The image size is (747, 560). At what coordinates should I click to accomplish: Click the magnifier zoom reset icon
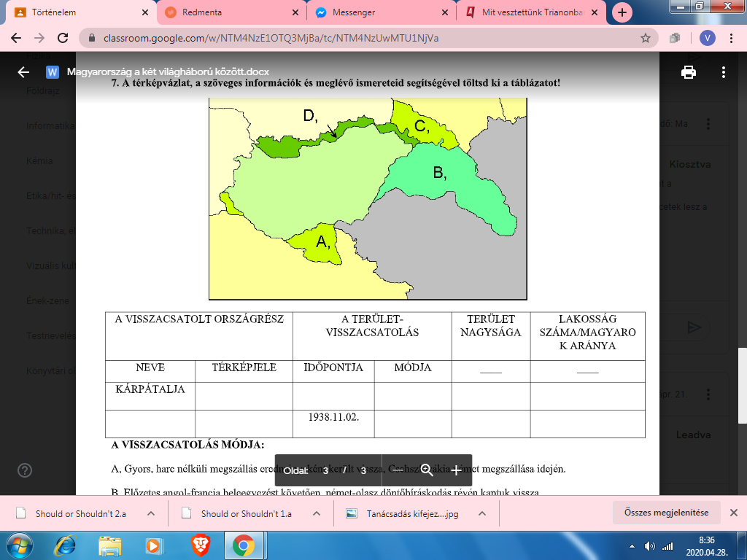tap(427, 470)
